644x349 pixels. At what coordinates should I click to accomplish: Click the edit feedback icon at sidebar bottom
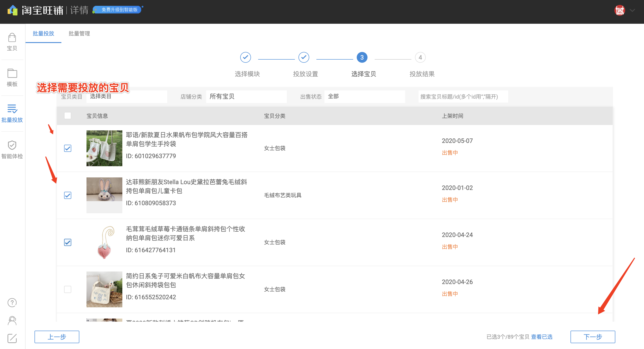(x=12, y=338)
